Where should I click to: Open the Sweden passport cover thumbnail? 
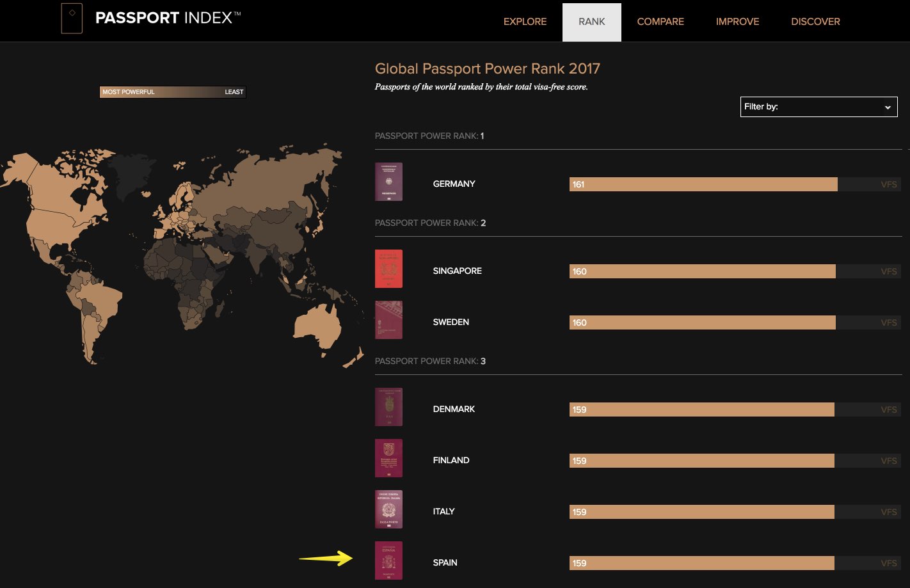point(388,320)
